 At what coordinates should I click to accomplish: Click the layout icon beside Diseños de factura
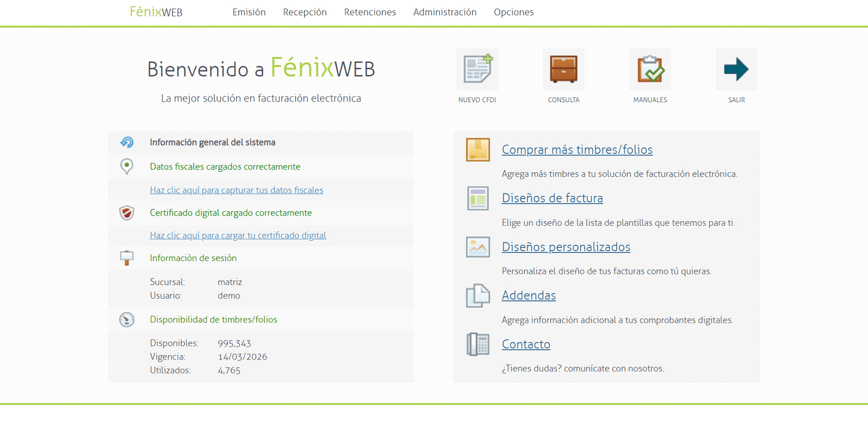(x=478, y=198)
